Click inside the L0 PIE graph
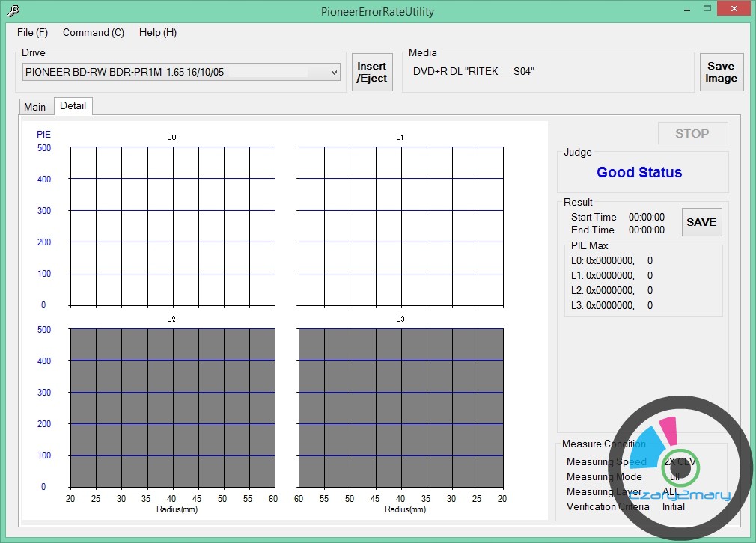The height and width of the screenshot is (543, 756). click(172, 226)
